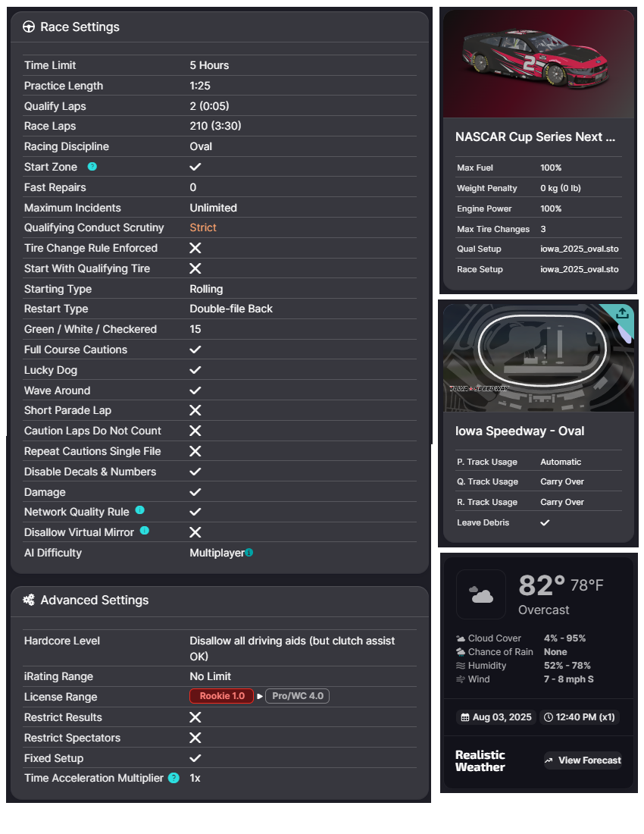
Task: Click the Network Quality Rule info icon
Action: tap(139, 511)
